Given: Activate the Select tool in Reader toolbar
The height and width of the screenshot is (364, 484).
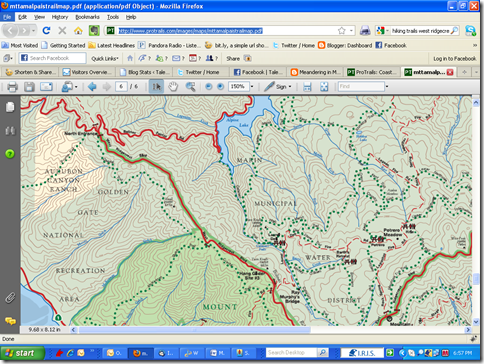Looking at the screenshot, I should click(x=156, y=87).
